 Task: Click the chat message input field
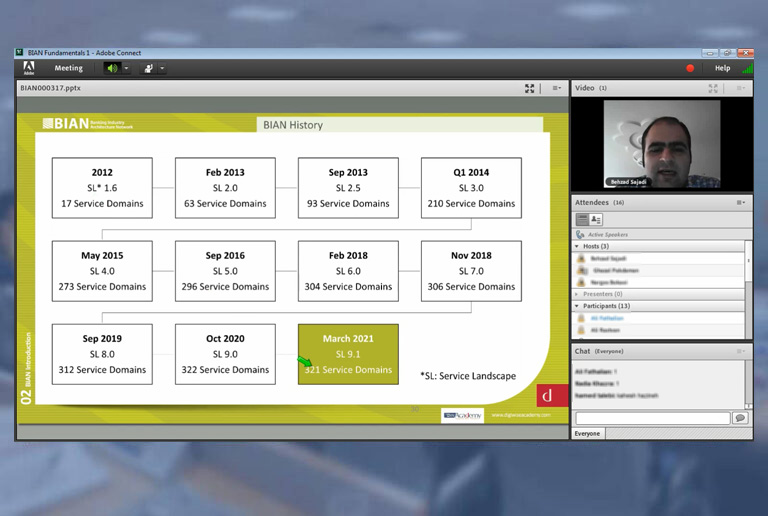pyautogui.click(x=652, y=418)
